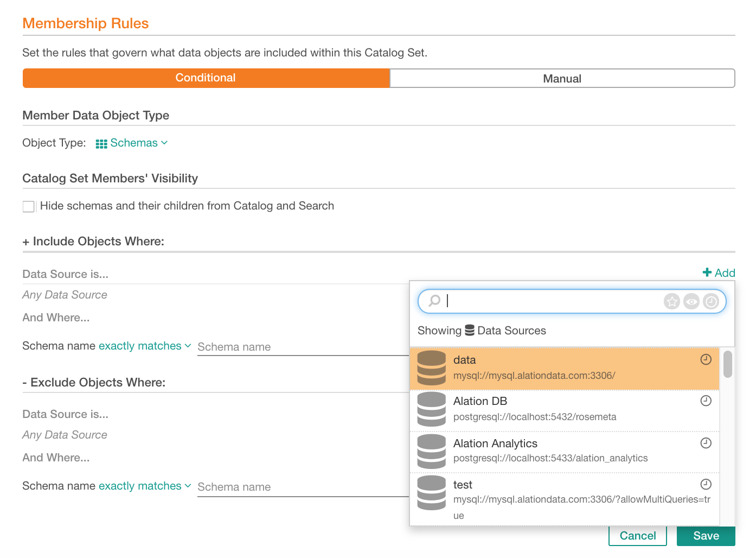This screenshot has width=756, height=558.
Task: Click the Cancel button
Action: click(x=638, y=536)
